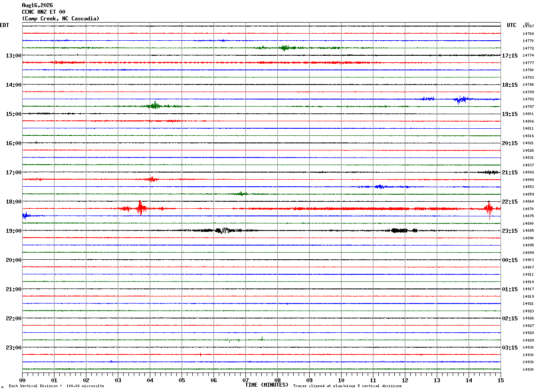Click the vertical division microvolts note
The image size is (536, 392).
[x=56, y=386]
